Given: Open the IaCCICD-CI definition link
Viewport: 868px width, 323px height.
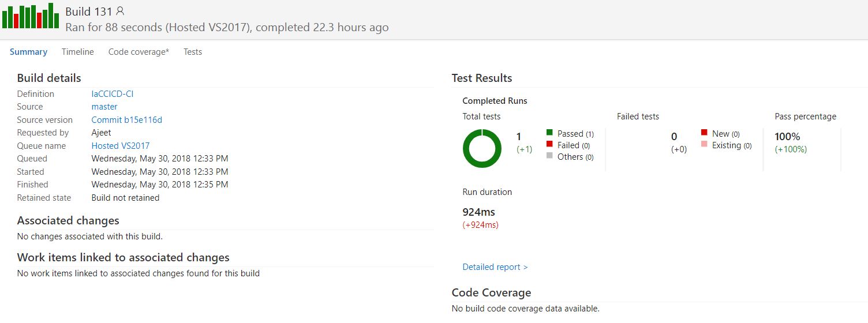Looking at the screenshot, I should (113, 94).
